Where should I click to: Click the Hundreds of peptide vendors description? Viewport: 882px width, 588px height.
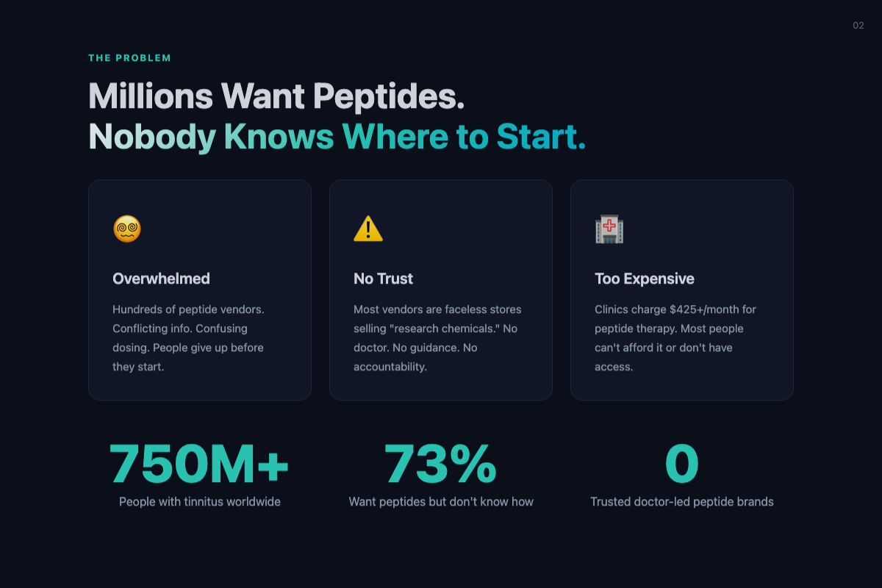189,338
